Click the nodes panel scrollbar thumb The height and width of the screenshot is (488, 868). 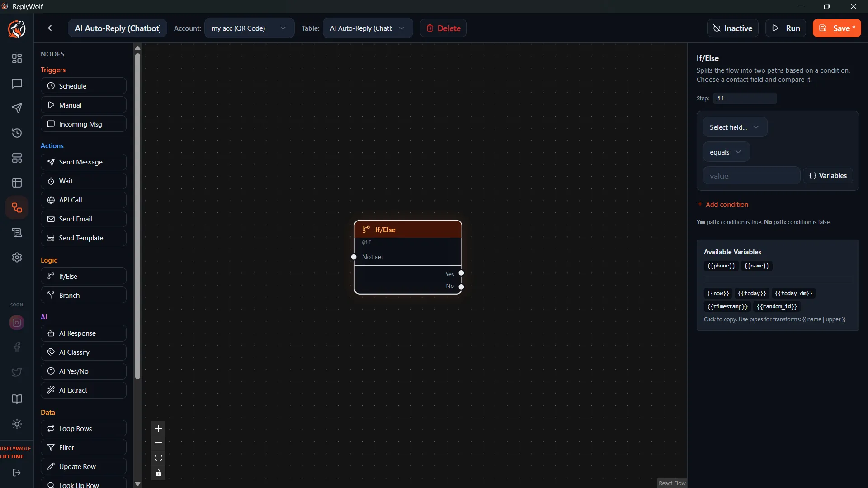tap(137, 216)
